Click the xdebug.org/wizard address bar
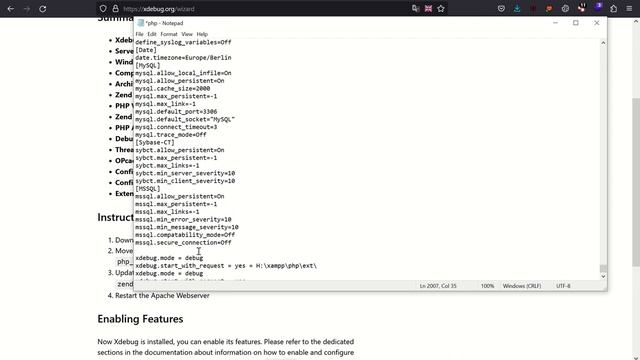640x360 pixels. pyautogui.click(x=261, y=9)
